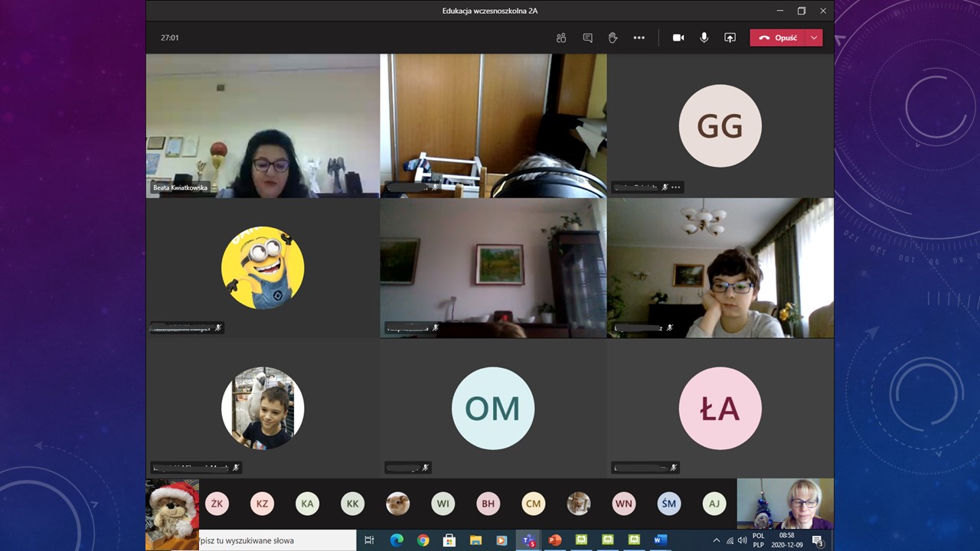Open File Explorer from the taskbar
Screen dimensions: 980x551
pos(475,540)
